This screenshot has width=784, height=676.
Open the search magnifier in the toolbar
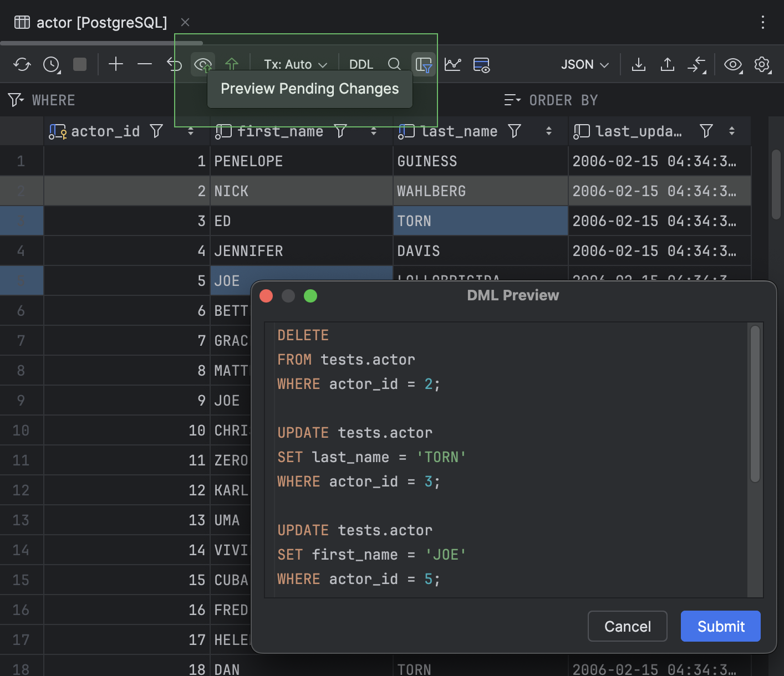[394, 64]
